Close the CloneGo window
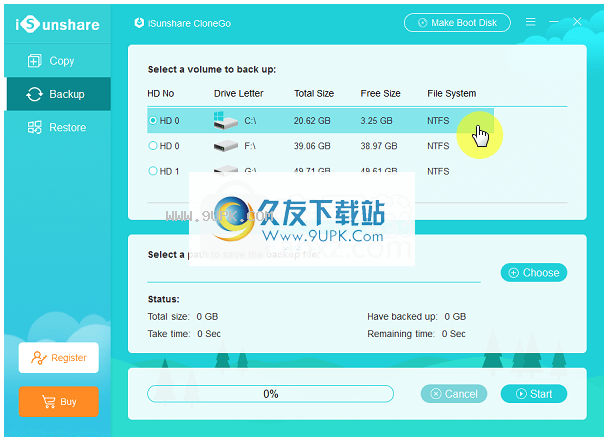Image resolution: width=604 pixels, height=438 pixels. pos(577,22)
